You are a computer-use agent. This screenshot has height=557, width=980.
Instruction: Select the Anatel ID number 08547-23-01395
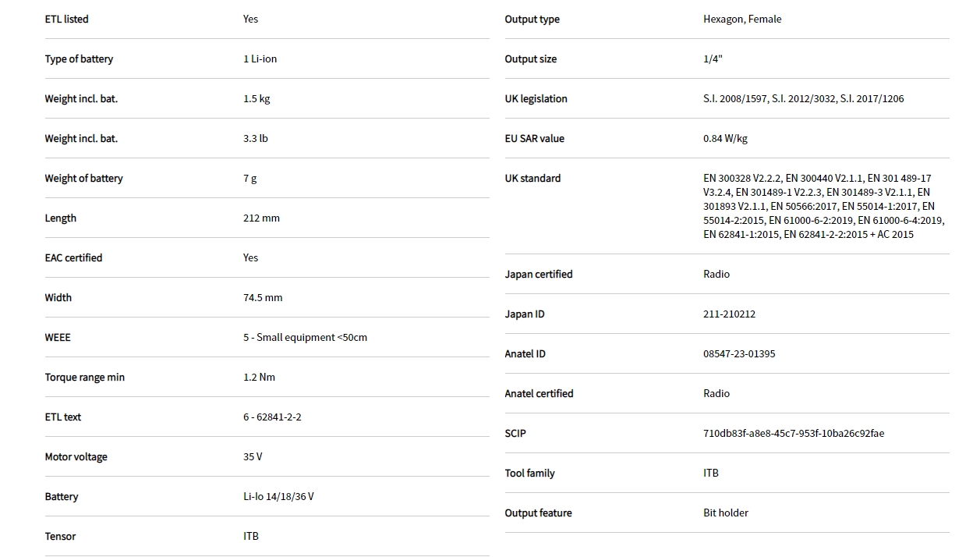[738, 354]
